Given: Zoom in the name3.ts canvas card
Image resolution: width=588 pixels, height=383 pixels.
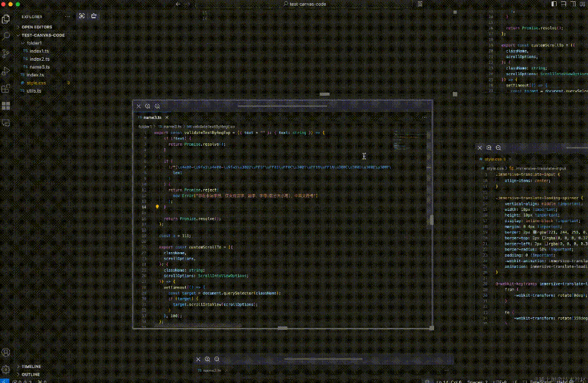Looking at the screenshot, I should click(x=148, y=106).
